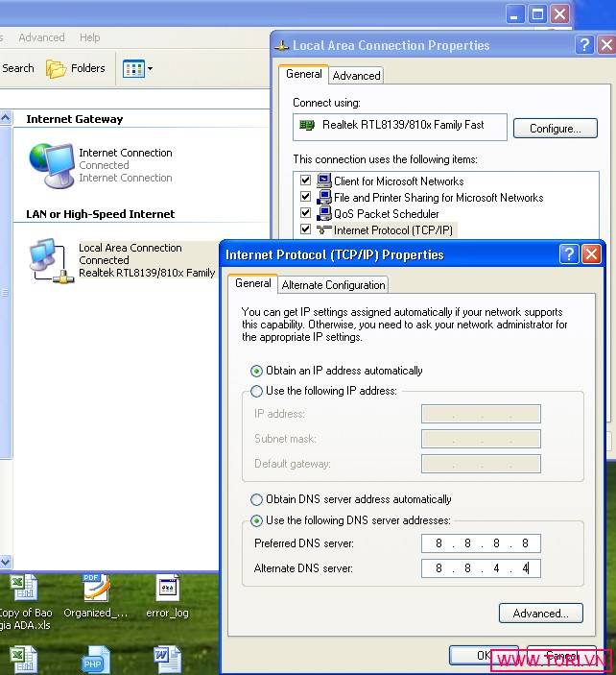Click the QoS Packet Scheduler icon
Screen dimensions: 616x675
click(x=324, y=213)
